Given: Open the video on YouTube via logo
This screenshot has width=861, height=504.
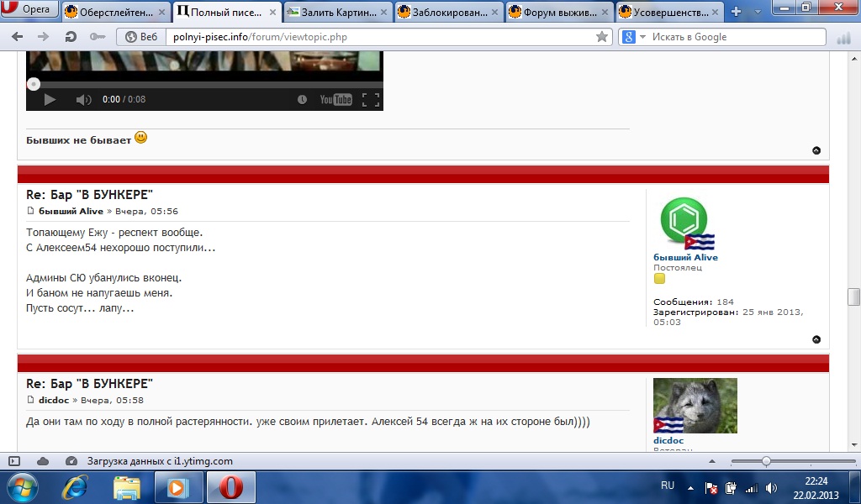Looking at the screenshot, I should 335,99.
